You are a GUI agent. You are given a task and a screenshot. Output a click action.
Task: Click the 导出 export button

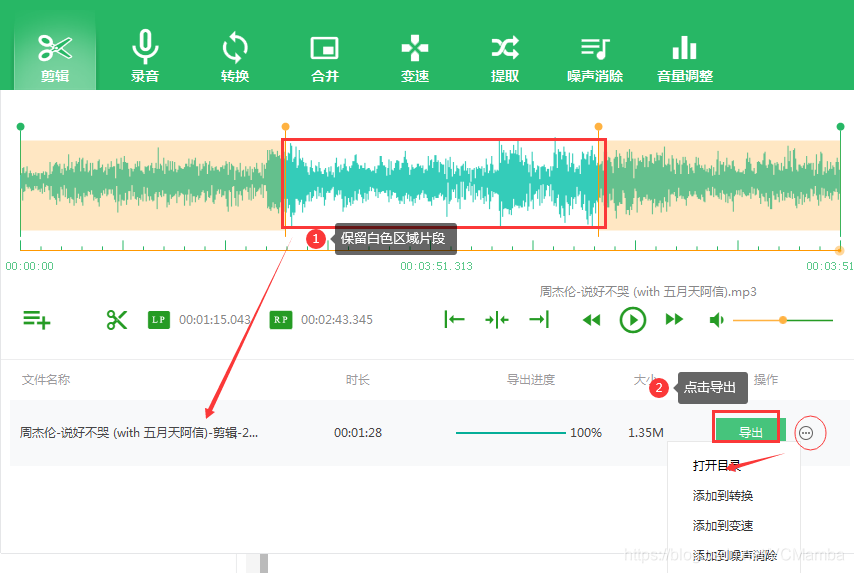point(750,432)
